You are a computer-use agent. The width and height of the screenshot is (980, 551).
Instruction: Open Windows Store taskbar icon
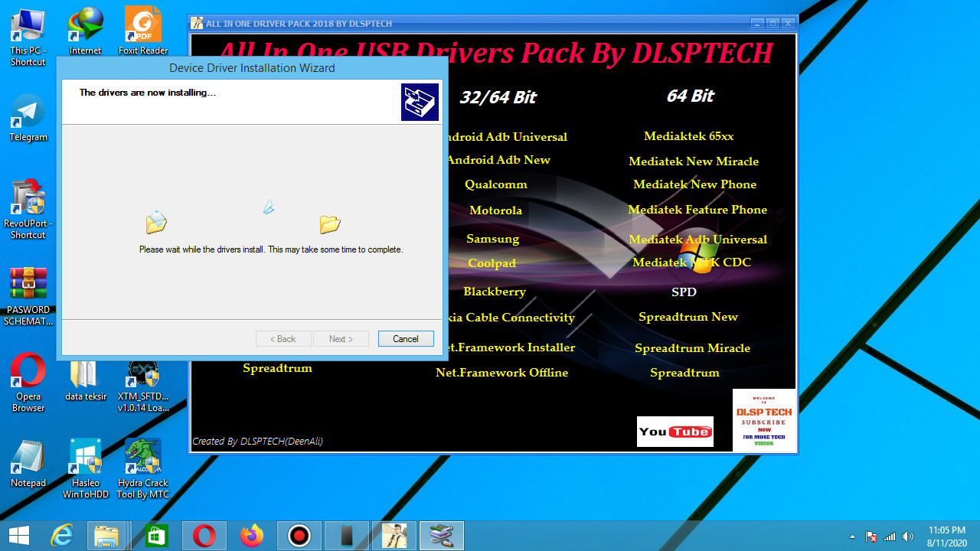[155, 536]
